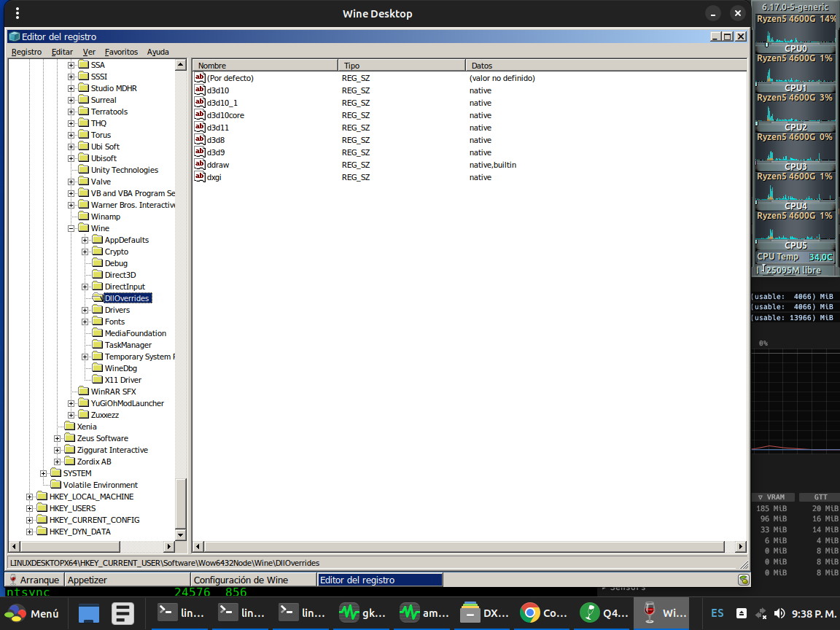Open the Editar menu

62,52
